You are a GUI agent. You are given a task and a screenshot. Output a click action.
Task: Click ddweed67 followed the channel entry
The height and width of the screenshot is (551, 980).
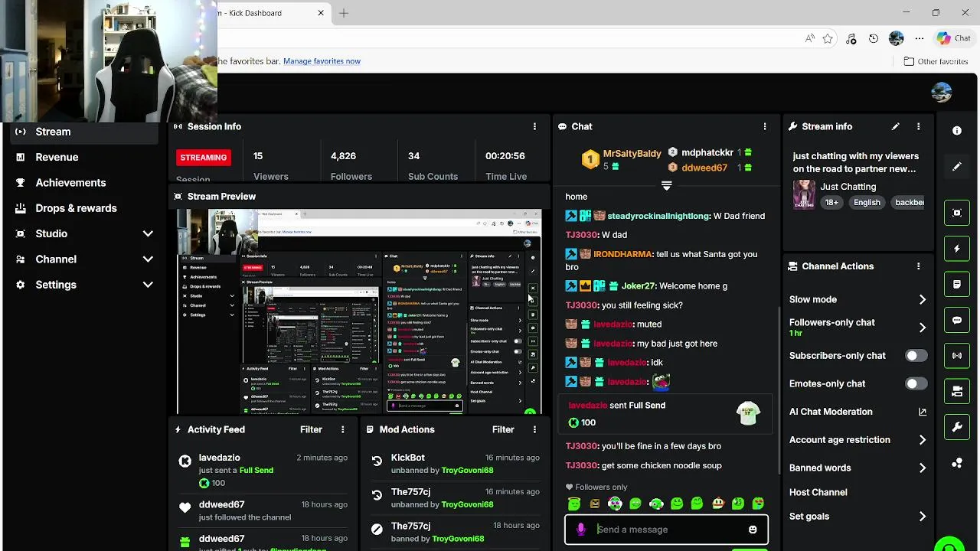tap(264, 510)
